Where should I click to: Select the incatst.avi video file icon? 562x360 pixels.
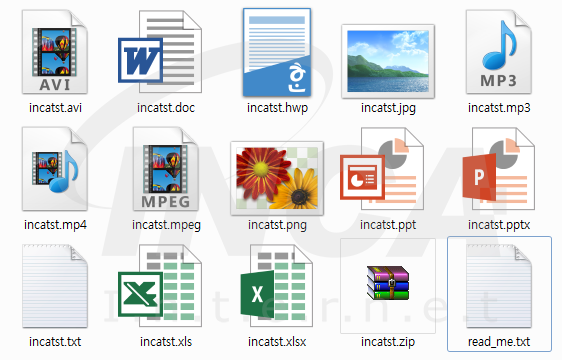pos(55,52)
